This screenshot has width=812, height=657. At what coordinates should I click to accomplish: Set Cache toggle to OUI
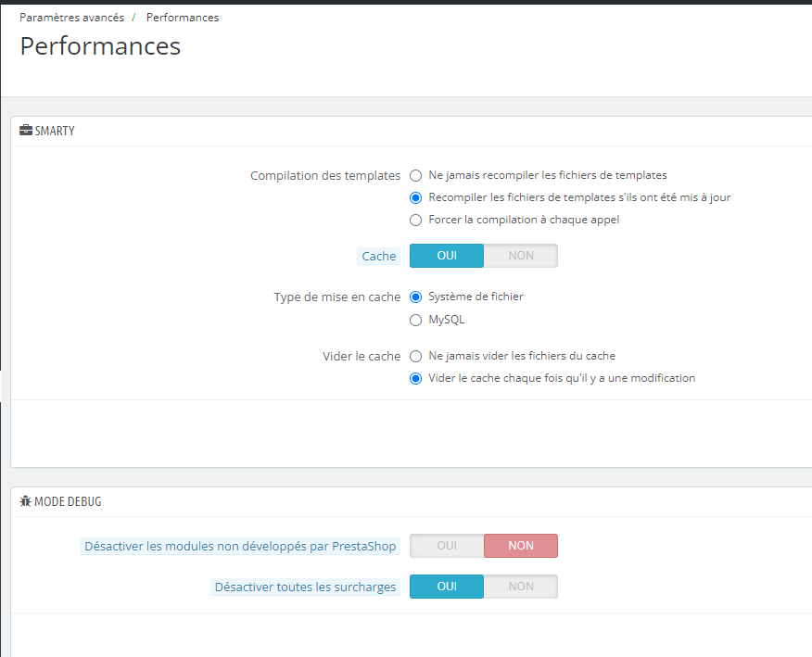(447, 256)
